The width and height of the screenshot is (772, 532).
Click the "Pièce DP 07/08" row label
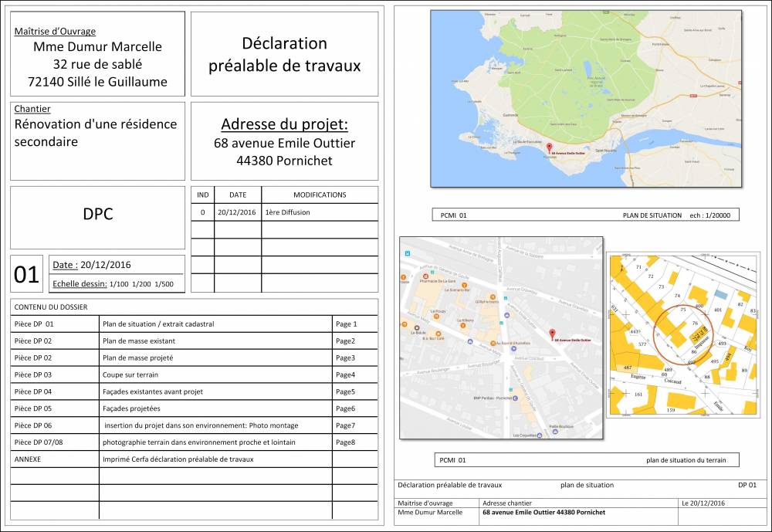point(39,442)
